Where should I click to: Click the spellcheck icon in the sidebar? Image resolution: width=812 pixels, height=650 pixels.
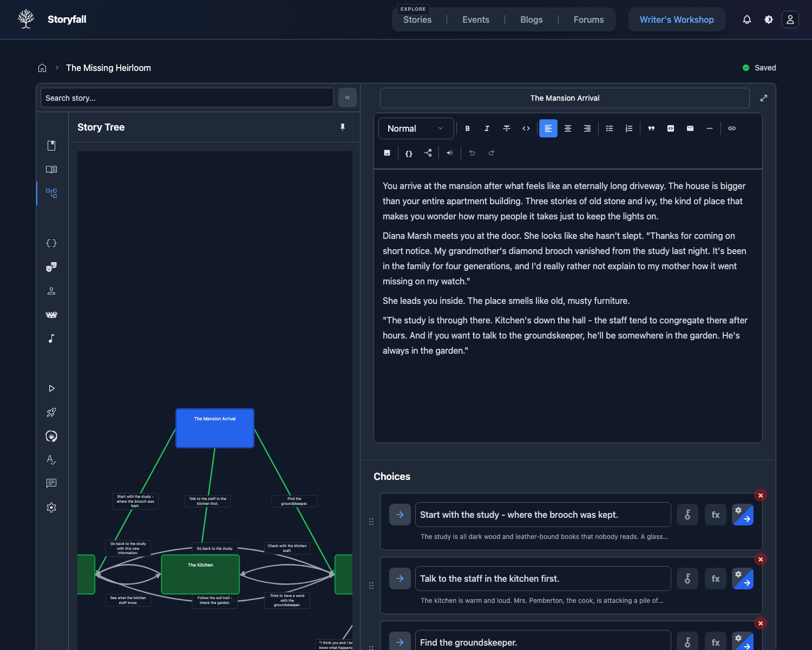pos(51,460)
